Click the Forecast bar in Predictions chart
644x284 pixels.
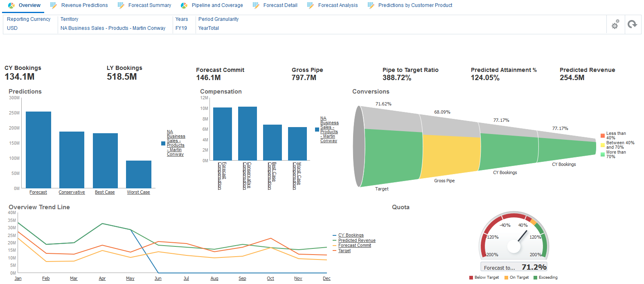[x=38, y=150]
